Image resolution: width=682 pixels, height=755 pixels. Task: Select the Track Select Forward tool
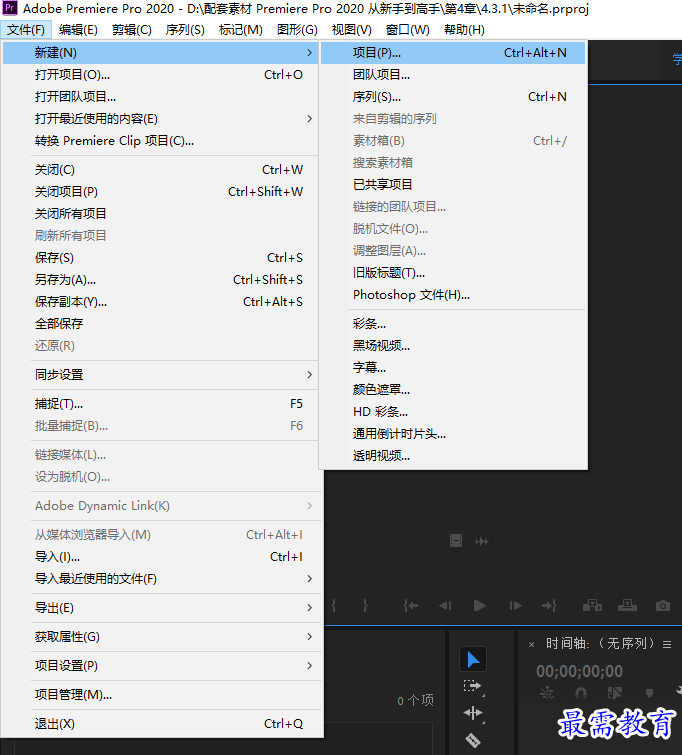(472, 686)
